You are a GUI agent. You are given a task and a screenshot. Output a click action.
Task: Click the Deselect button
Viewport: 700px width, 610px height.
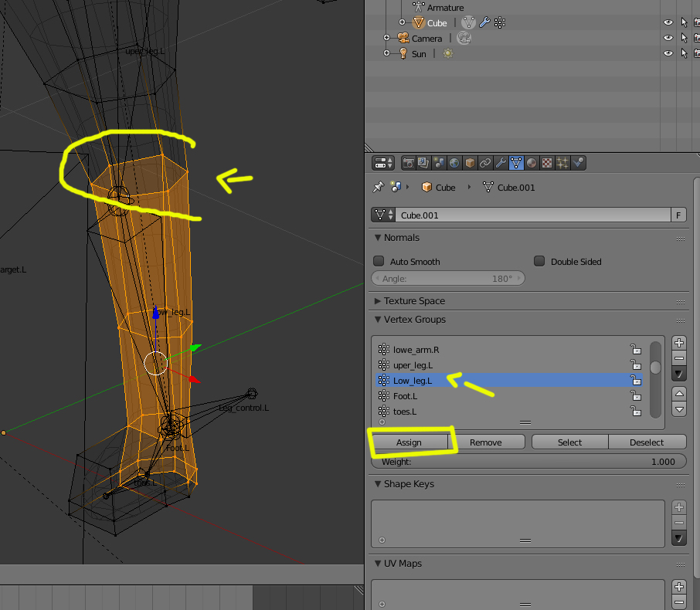tap(647, 442)
